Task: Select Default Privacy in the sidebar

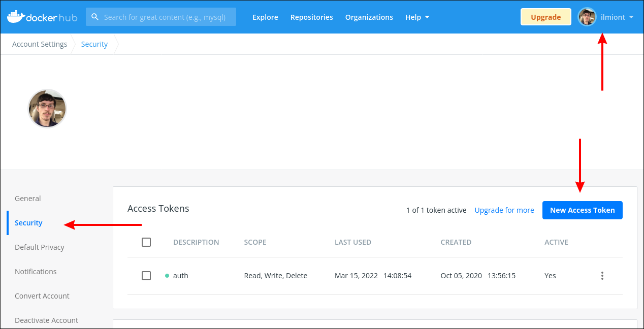Action: click(40, 247)
